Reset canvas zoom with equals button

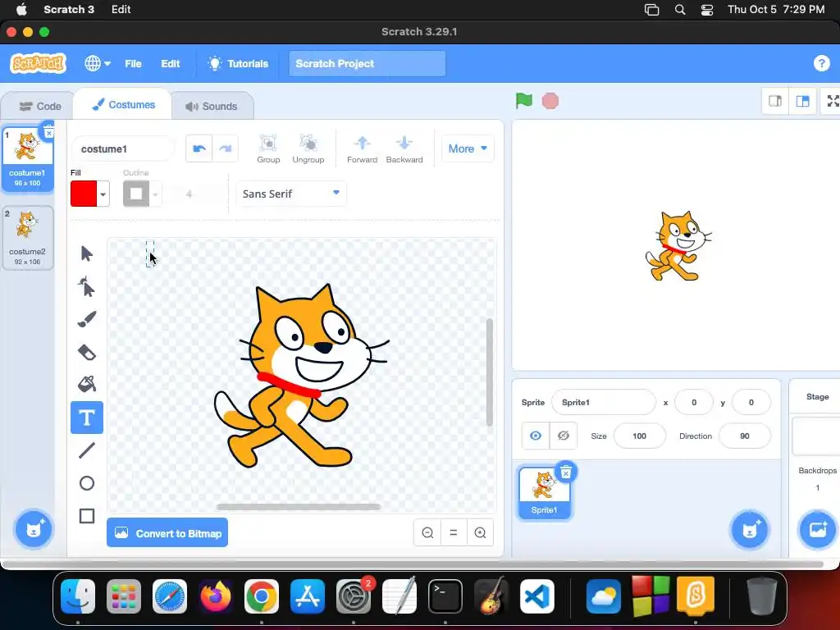454,532
